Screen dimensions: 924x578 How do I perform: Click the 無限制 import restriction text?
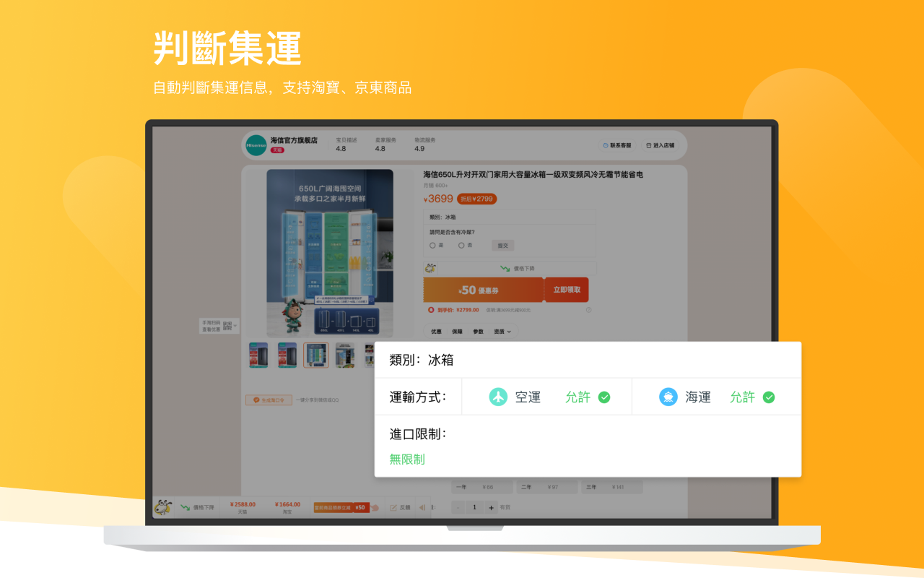407,459
